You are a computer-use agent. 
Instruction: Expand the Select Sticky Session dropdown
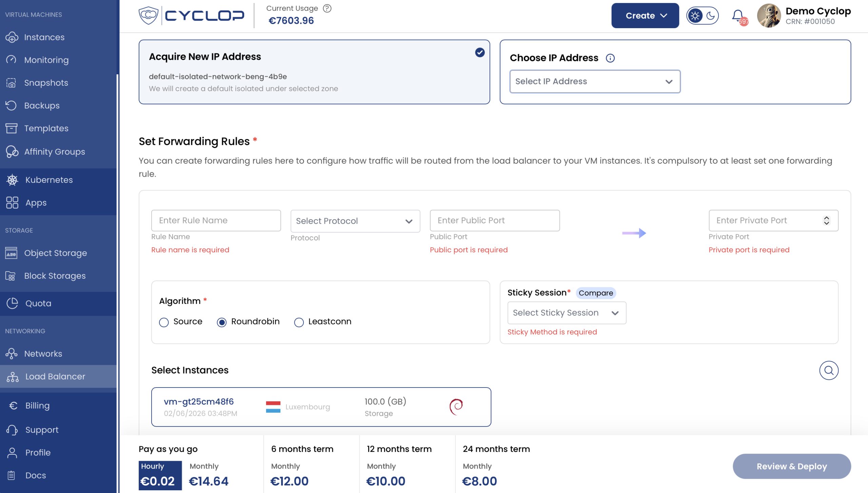point(566,313)
